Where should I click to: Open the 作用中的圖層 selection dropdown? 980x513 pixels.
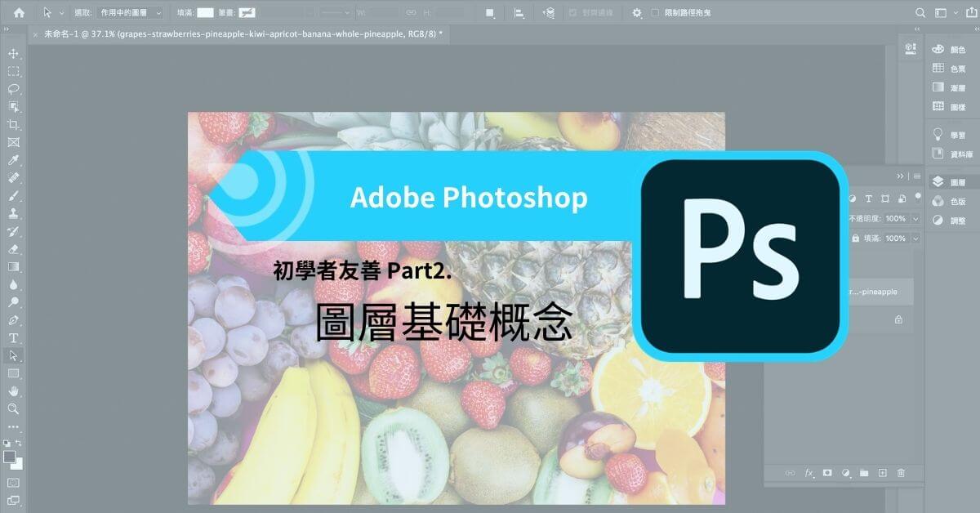tap(130, 13)
